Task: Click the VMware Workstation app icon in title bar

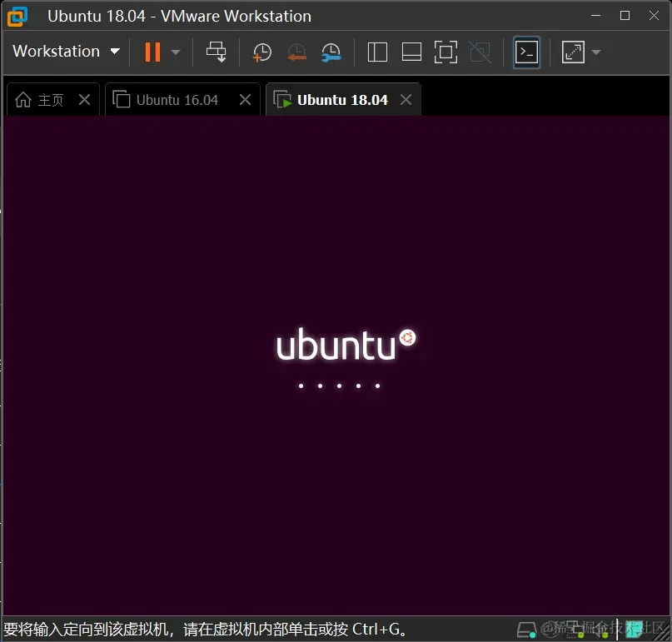Action: 17,17
